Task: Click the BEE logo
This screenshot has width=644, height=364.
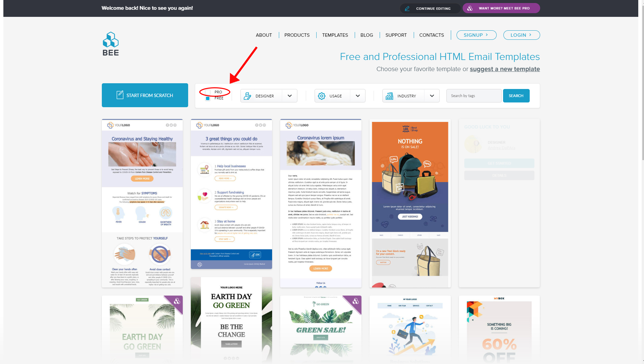Action: coord(111,44)
